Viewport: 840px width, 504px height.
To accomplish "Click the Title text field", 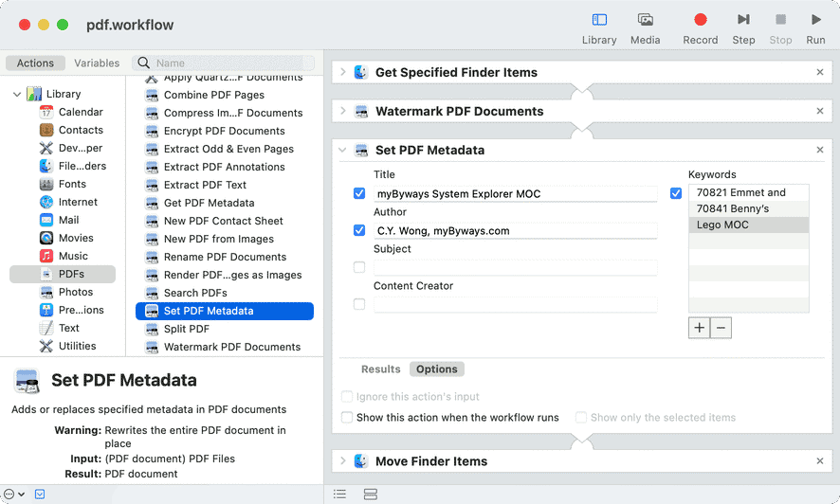I will point(516,193).
